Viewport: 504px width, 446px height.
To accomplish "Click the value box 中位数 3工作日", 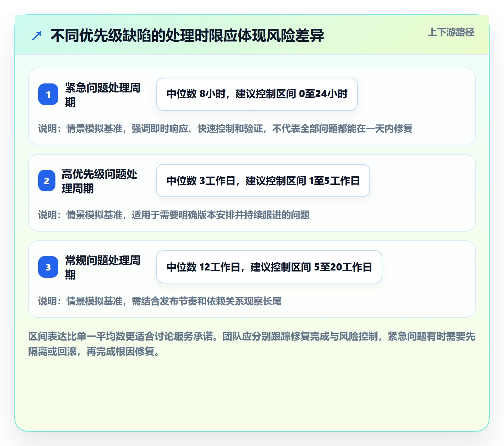I will [x=263, y=181].
